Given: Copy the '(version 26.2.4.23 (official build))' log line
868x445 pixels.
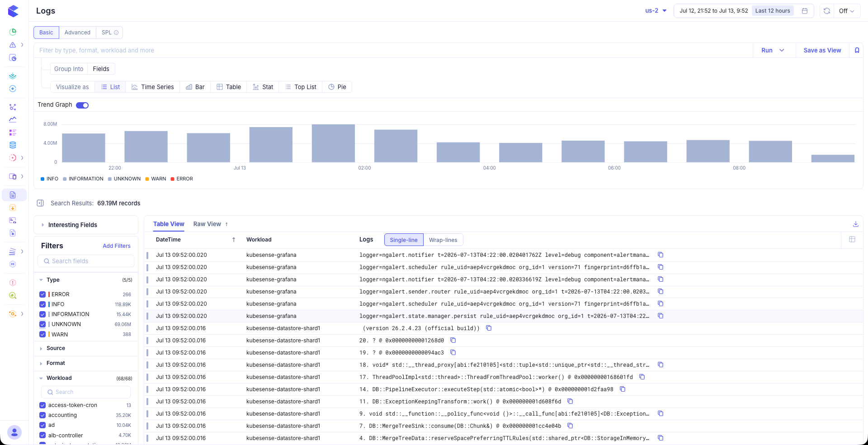Looking at the screenshot, I should click(x=489, y=328).
